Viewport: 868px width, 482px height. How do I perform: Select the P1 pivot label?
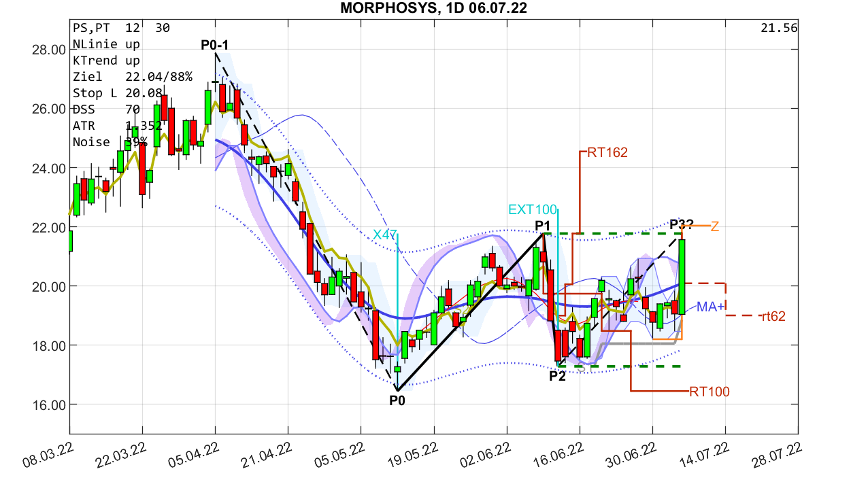pos(542,226)
